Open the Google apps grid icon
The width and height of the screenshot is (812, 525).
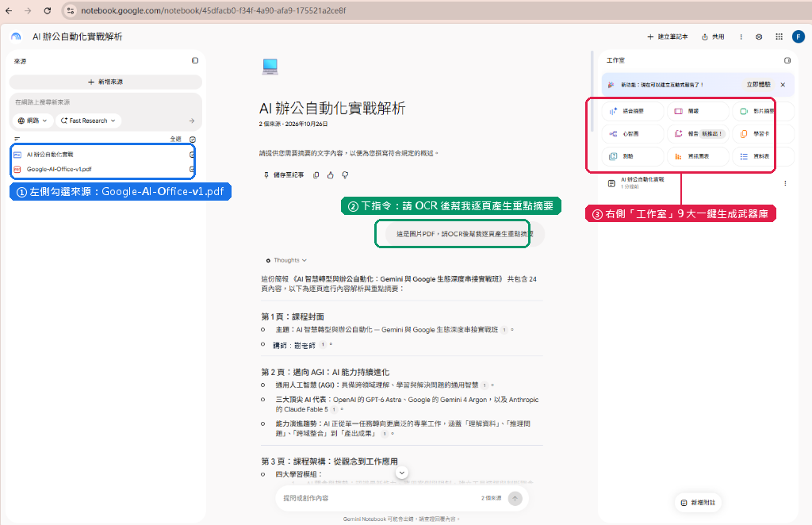(x=779, y=36)
